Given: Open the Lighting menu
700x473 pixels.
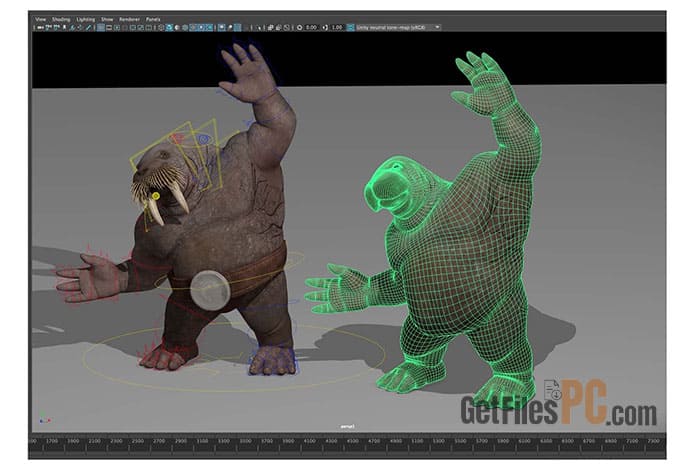Looking at the screenshot, I should pos(86,20).
